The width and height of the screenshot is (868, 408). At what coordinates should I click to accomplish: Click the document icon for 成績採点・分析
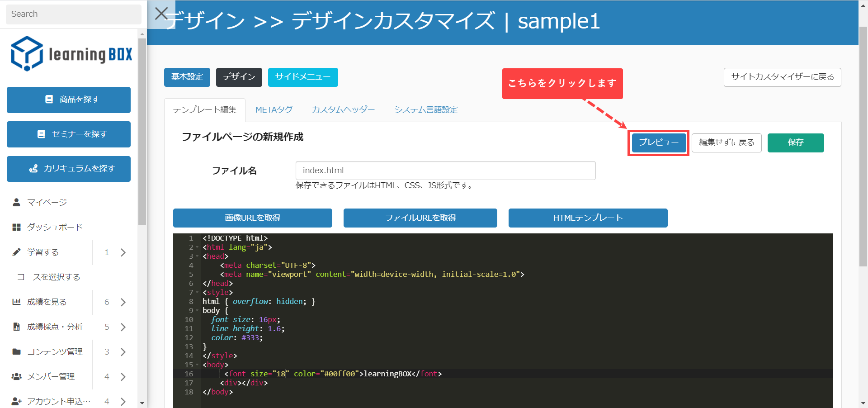pos(17,327)
